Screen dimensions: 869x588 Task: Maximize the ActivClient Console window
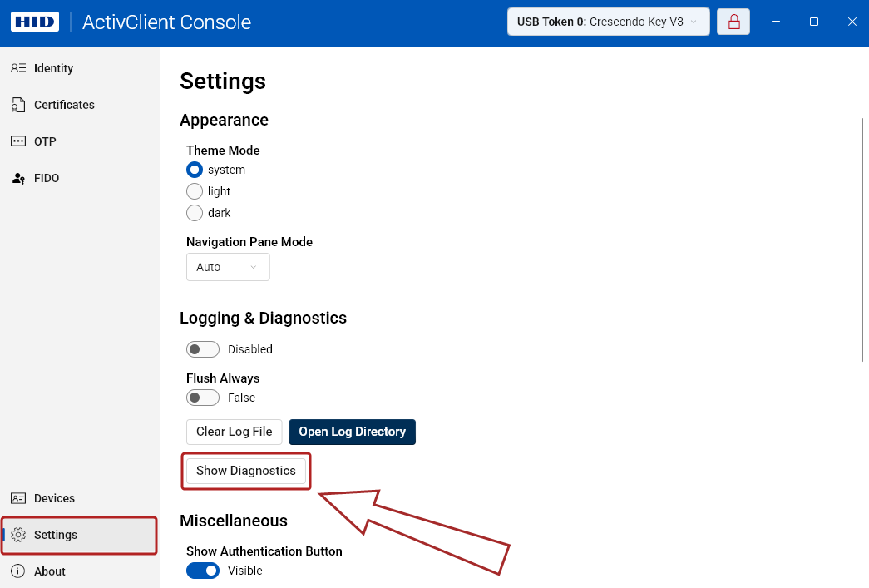pyautogui.click(x=813, y=22)
